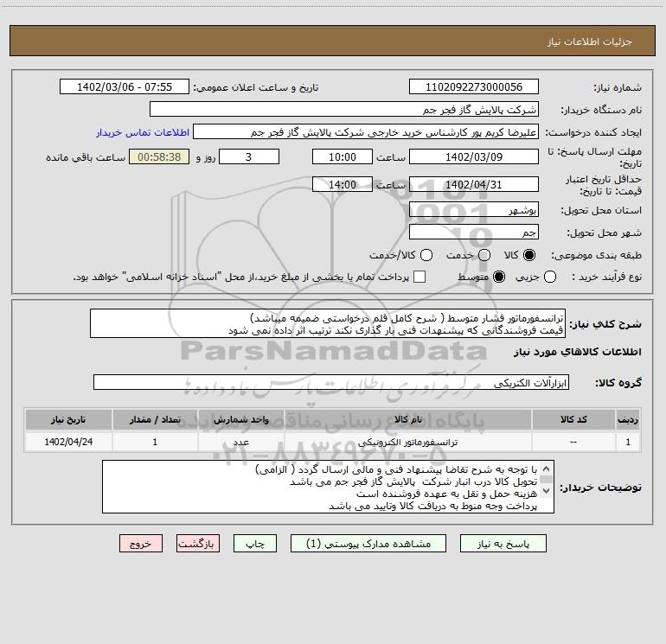Open the اطلاعات تماس خریدار link

click(143, 132)
